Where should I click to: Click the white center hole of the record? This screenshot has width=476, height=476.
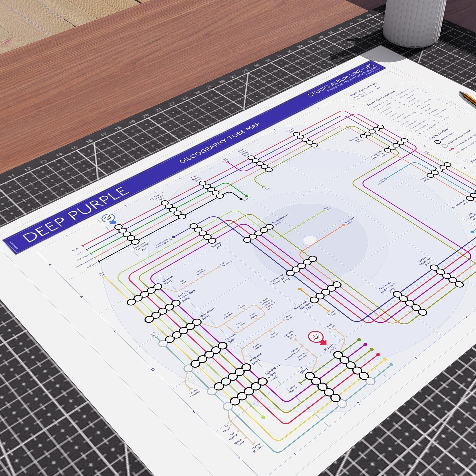(310, 240)
